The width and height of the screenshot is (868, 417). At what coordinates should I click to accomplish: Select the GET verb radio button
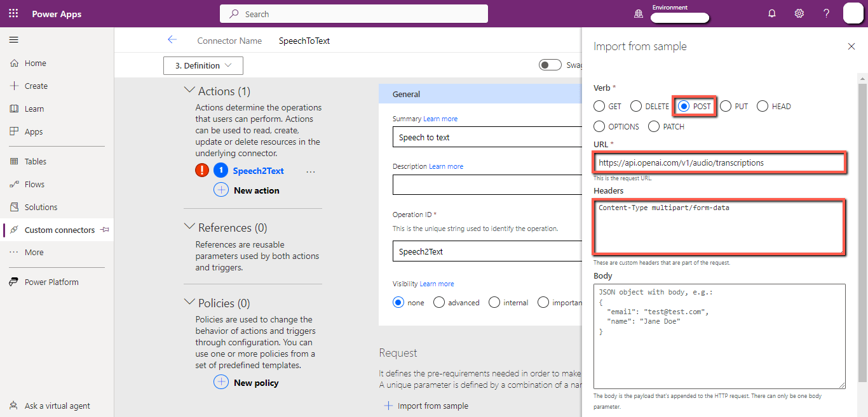point(599,106)
